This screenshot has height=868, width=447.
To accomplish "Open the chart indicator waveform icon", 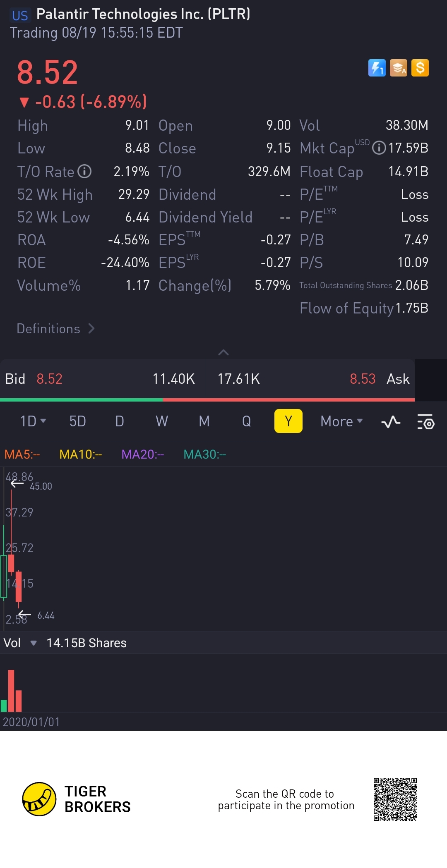I will pyautogui.click(x=390, y=422).
